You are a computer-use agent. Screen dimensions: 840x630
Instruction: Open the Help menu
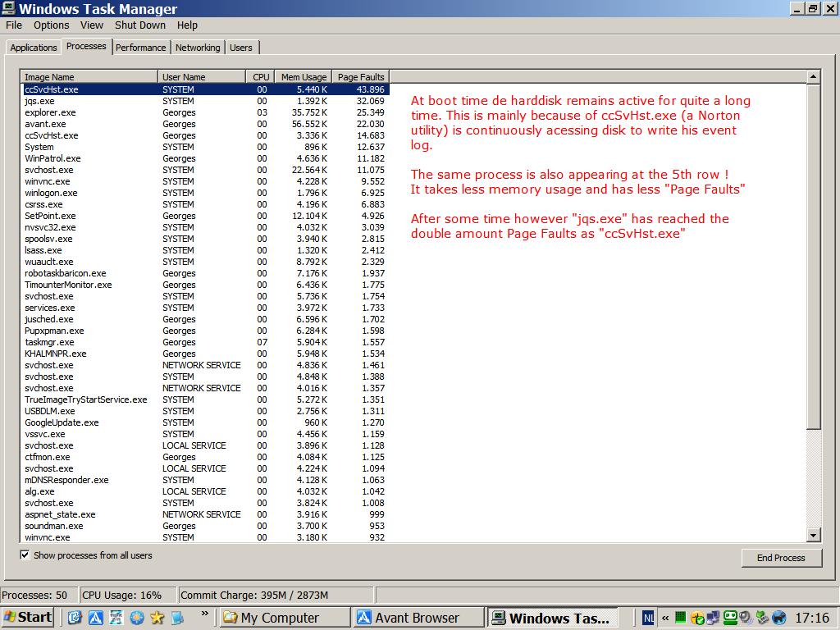[x=188, y=25]
